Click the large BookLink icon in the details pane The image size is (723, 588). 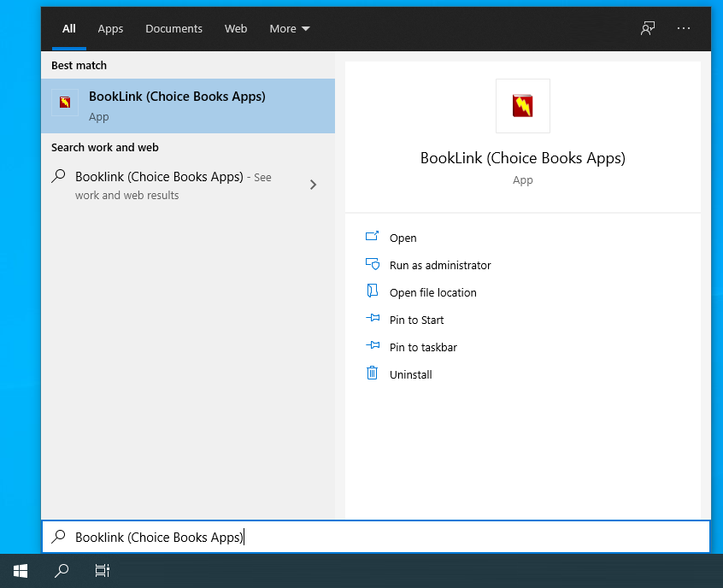click(522, 106)
